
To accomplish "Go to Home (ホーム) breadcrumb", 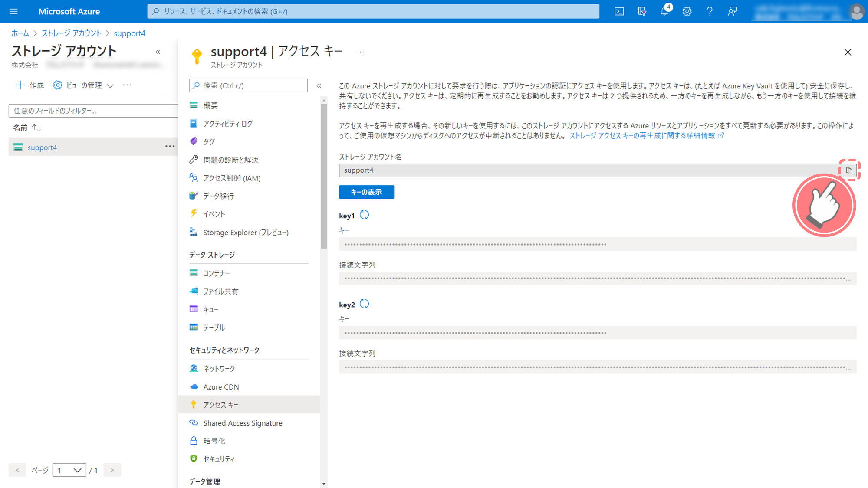I will click(x=20, y=33).
